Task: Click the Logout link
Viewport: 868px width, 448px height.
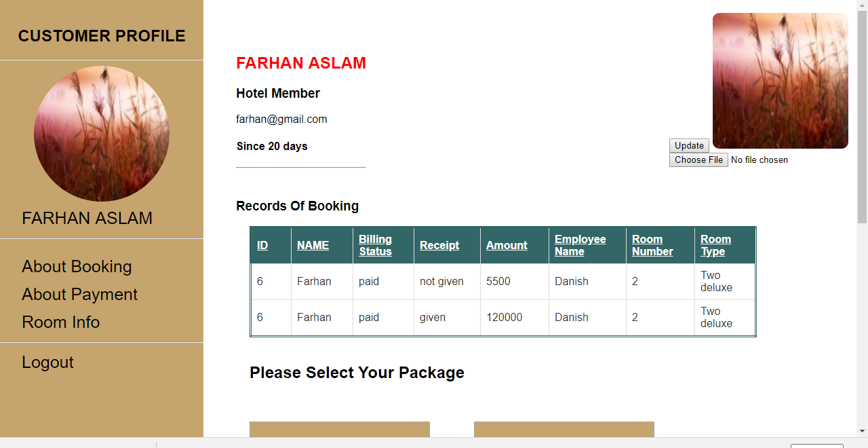Action: click(x=47, y=362)
